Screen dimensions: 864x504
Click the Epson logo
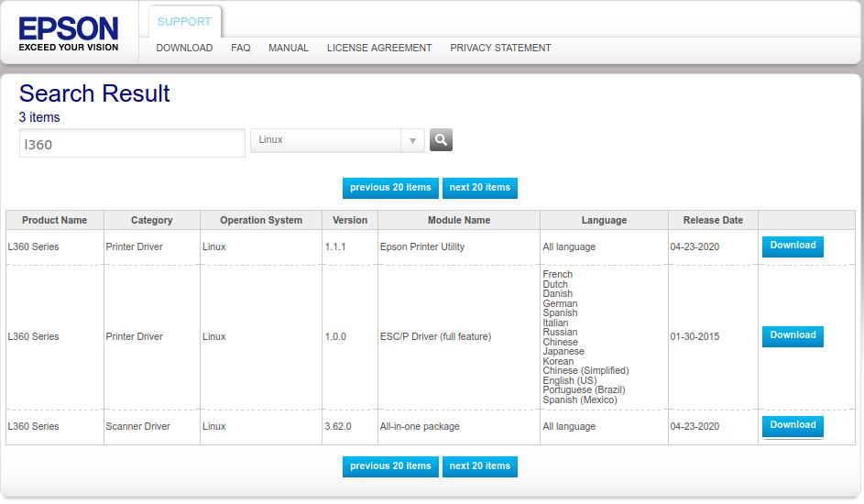coord(69,34)
